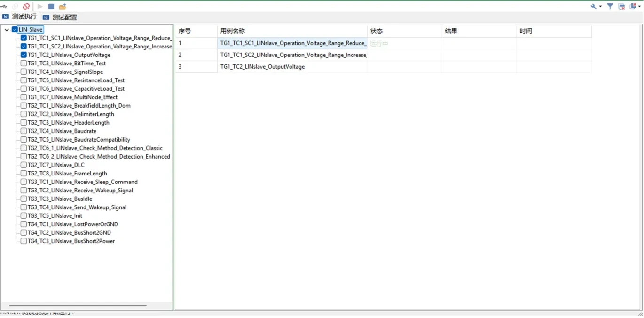Click the red disconnect link icon
The width and height of the screenshot is (644, 318).
click(x=26, y=7)
